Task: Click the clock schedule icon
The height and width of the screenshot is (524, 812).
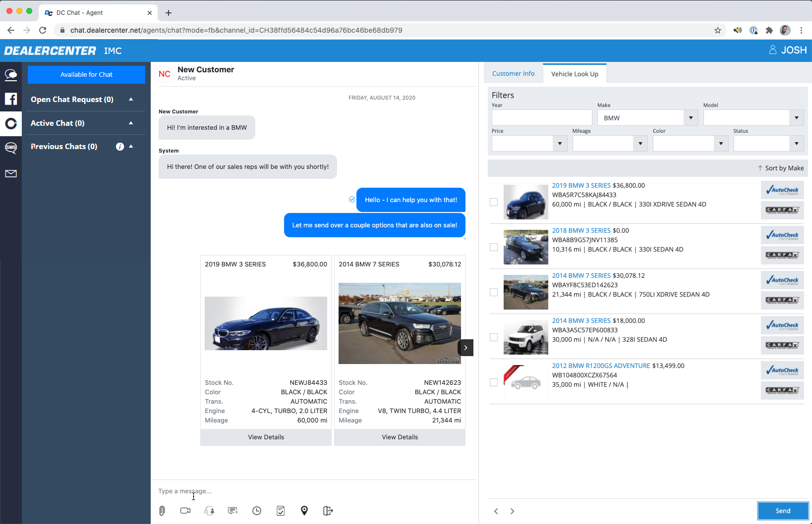Action: [x=257, y=511]
